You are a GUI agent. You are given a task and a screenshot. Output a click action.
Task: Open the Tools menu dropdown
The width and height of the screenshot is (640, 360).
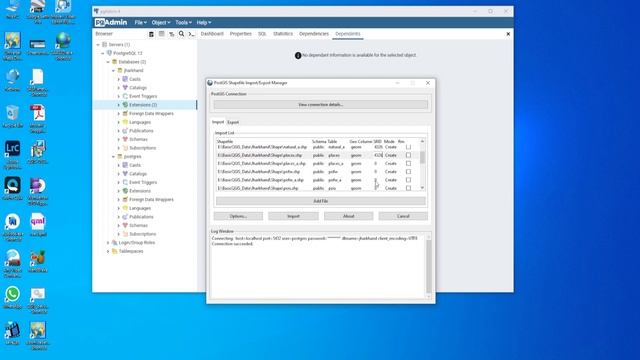pos(183,22)
